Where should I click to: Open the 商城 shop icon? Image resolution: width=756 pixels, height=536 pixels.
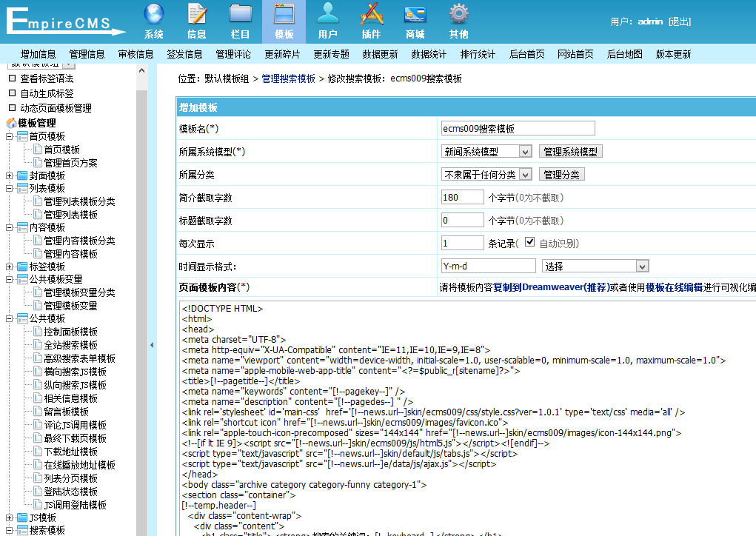tap(415, 15)
